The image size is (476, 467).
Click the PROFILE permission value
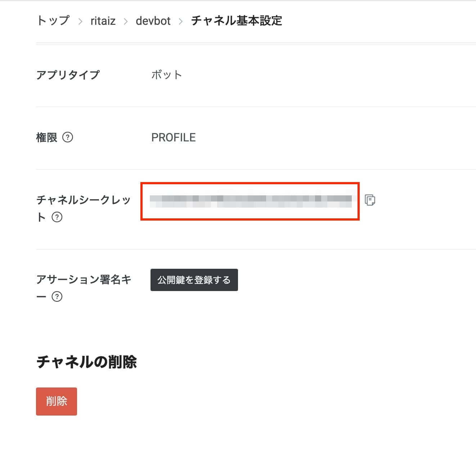coord(174,137)
